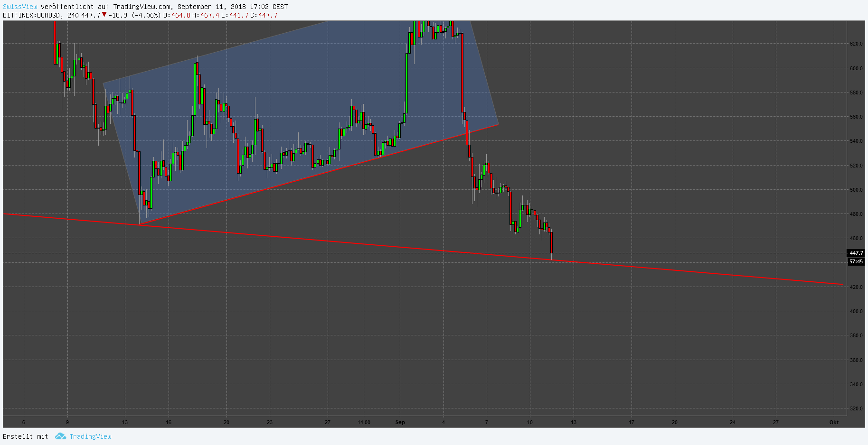Click the "Erstellt mit" footer text

click(26, 436)
